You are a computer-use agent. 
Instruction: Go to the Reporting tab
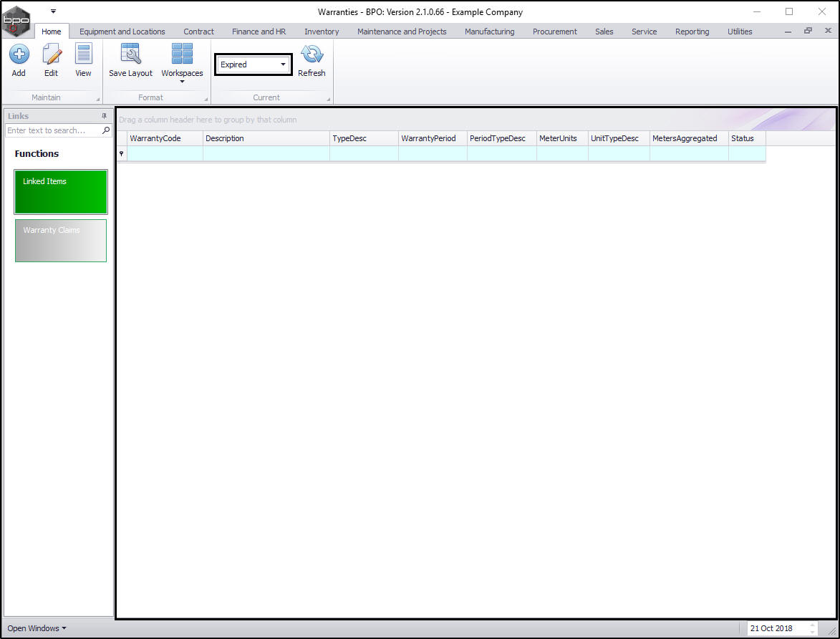pos(692,32)
